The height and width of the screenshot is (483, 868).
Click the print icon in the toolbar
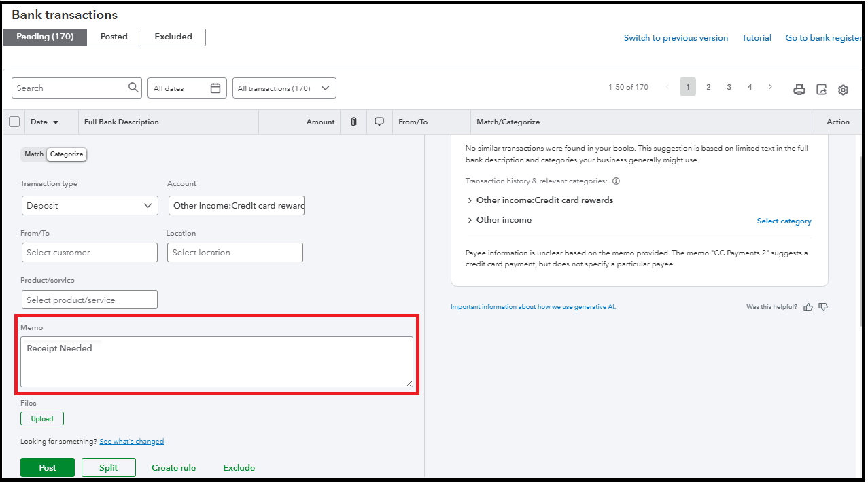point(799,90)
